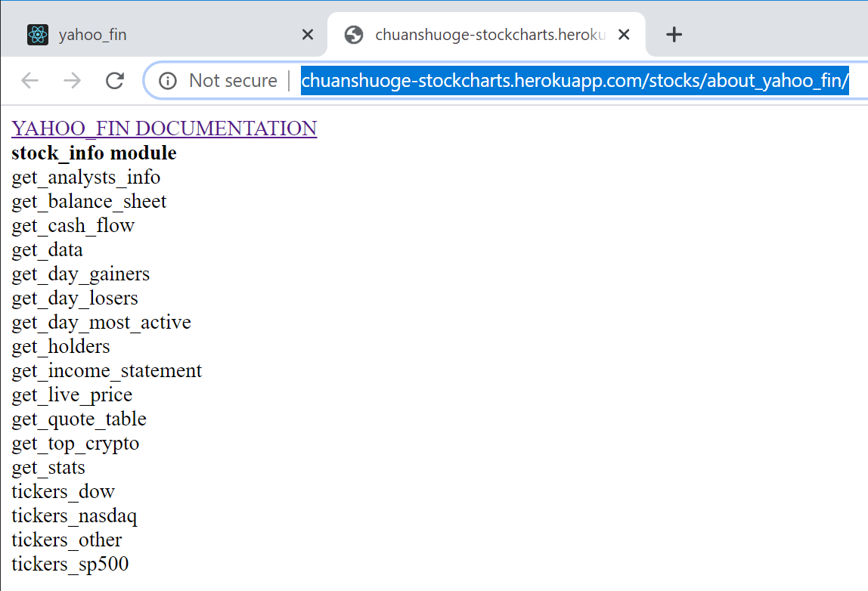868x591 pixels.
Task: Click get_income_statement entry
Action: [x=107, y=371]
